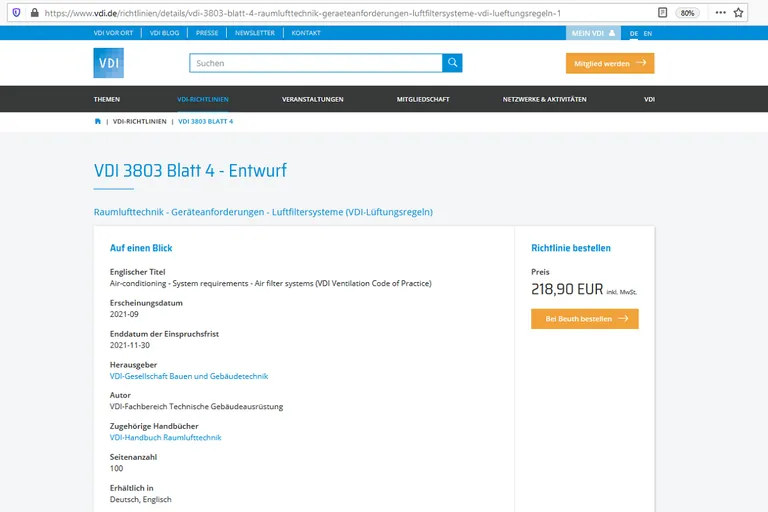
Task: Click into the Suchen search field
Action: (315, 63)
